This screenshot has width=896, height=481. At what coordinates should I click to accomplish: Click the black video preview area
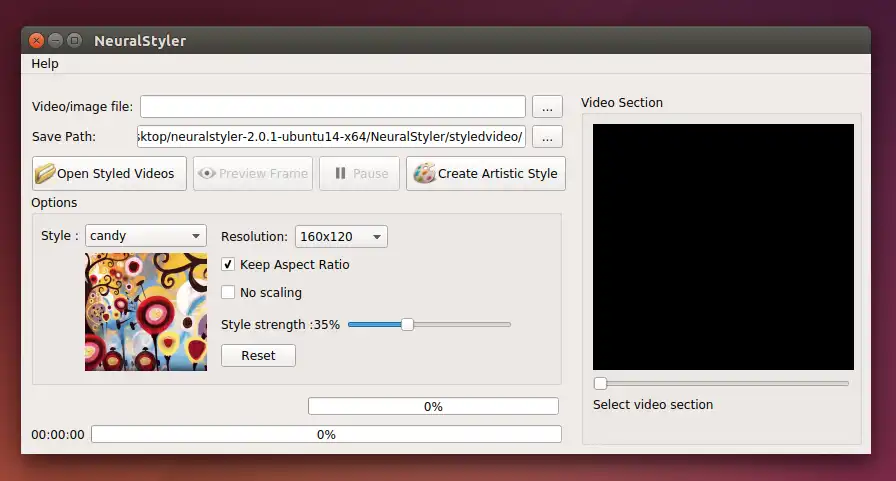click(723, 247)
